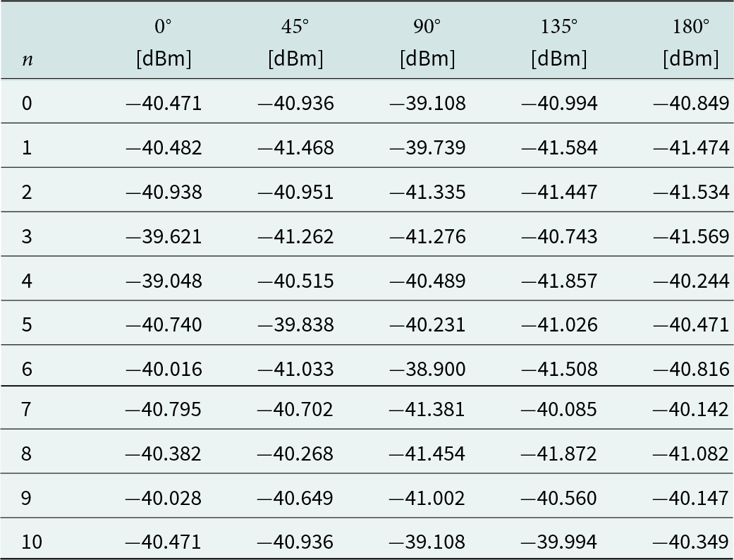Click the 45° [dBm] column header

(x=295, y=42)
